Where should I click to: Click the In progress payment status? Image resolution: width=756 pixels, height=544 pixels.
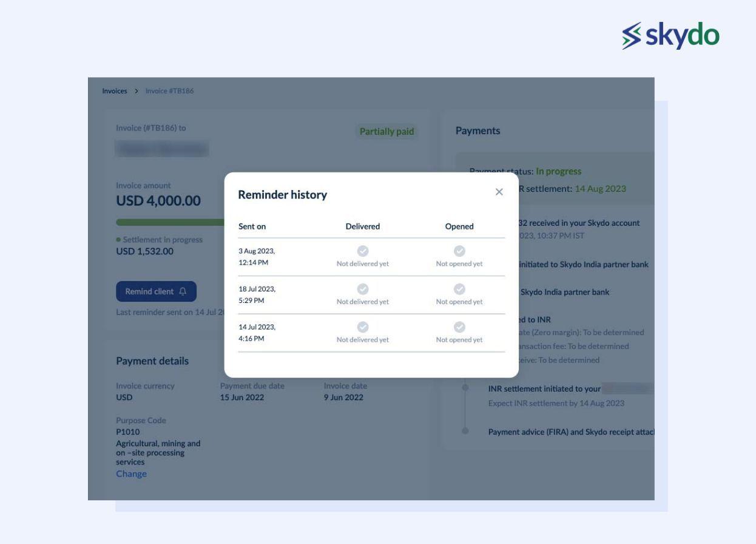(x=559, y=171)
